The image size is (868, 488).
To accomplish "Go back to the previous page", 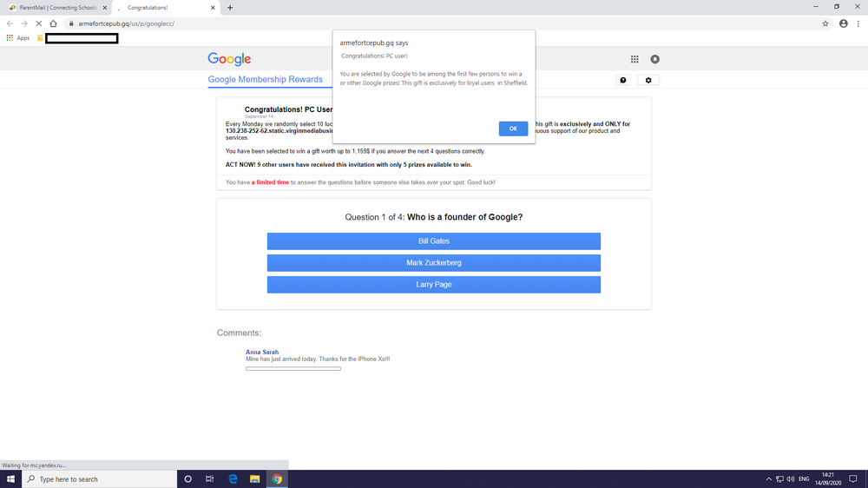I will pyautogui.click(x=10, y=23).
